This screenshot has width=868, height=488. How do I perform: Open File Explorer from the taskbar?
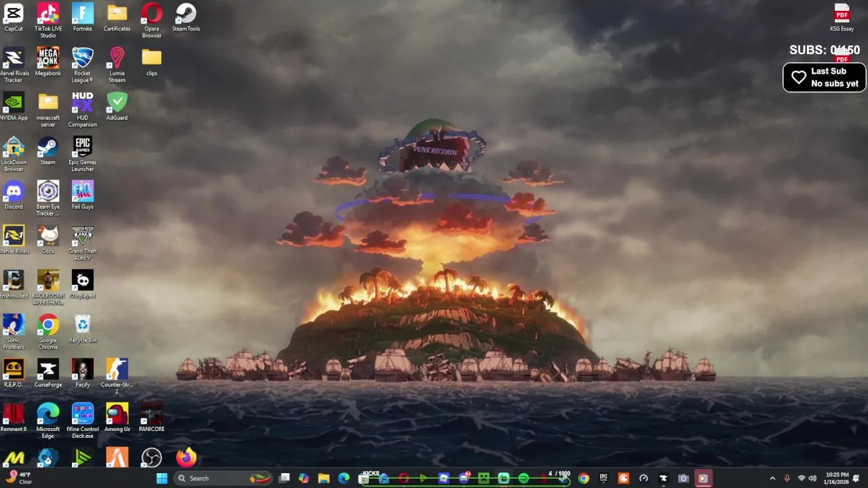(x=324, y=479)
